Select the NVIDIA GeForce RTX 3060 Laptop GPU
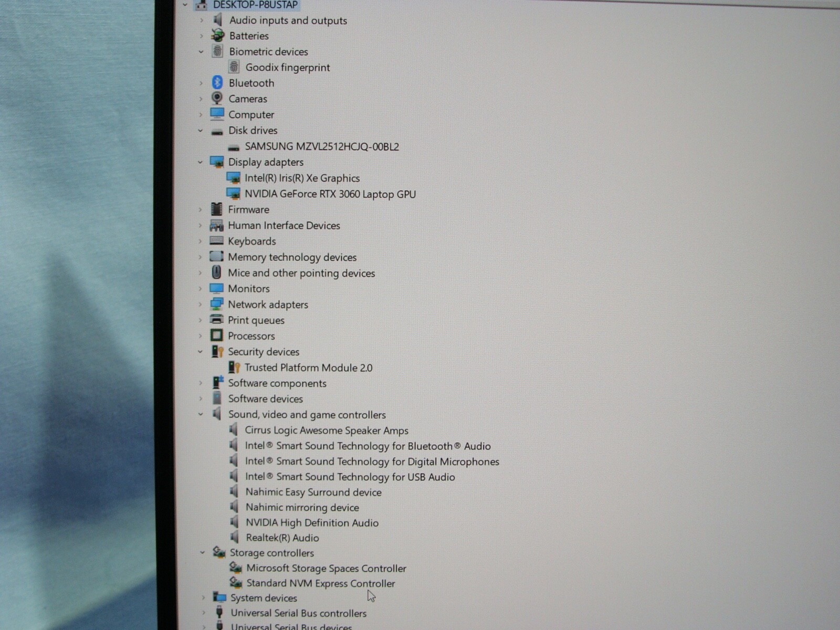840x630 pixels. point(331,194)
